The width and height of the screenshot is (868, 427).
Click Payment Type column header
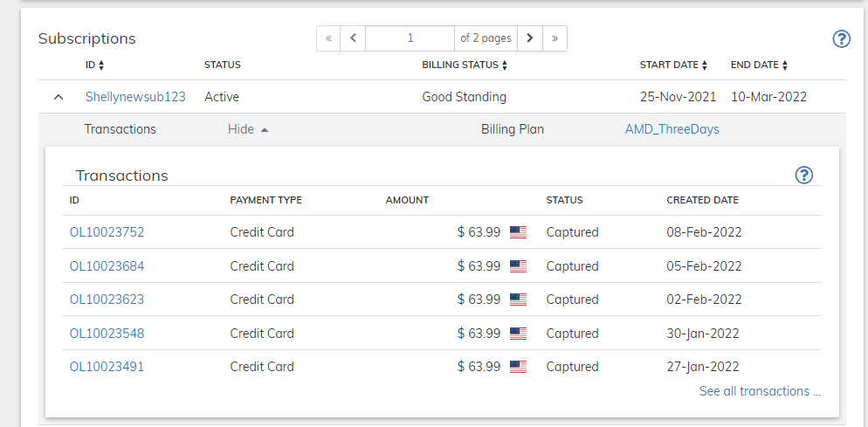point(266,200)
